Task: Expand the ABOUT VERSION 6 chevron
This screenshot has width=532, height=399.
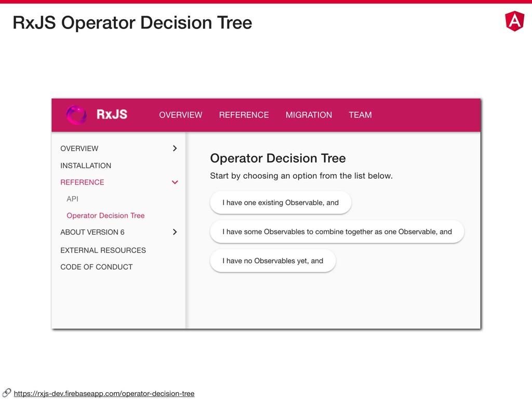Action: coord(175,232)
